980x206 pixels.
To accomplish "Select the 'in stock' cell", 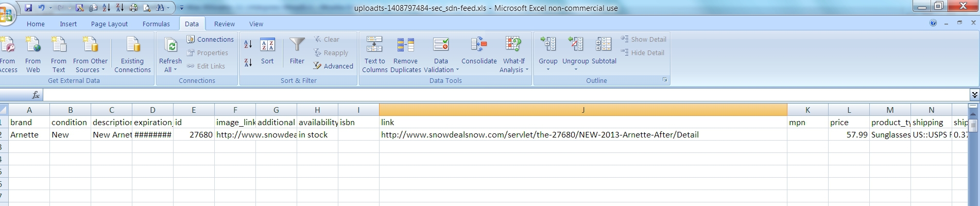I will (317, 134).
